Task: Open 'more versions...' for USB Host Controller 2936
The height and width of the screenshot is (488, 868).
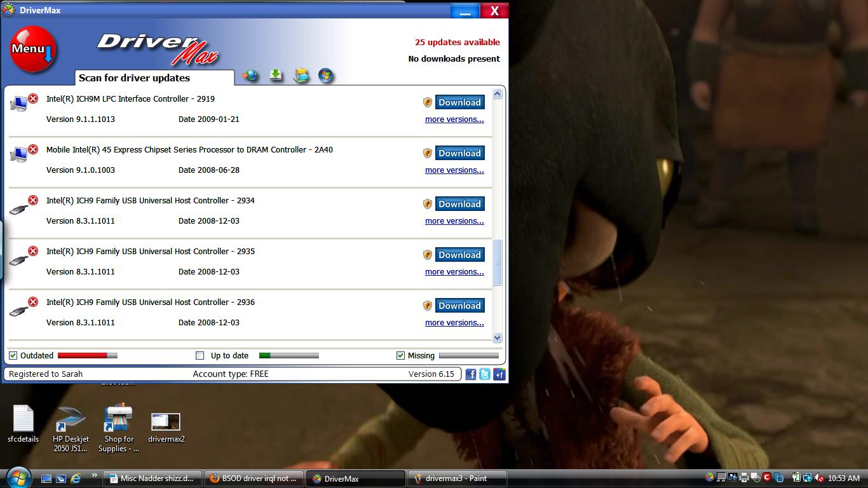Action: [454, 323]
